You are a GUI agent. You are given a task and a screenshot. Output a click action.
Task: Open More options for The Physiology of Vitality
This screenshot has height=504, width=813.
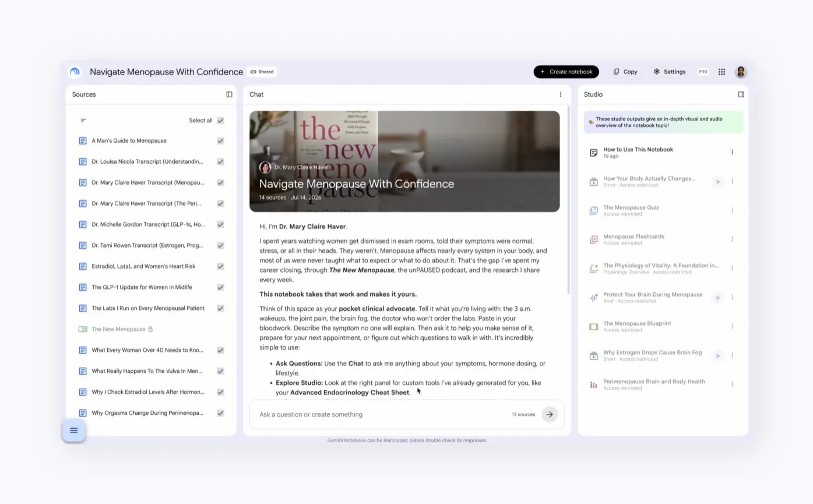[732, 269]
